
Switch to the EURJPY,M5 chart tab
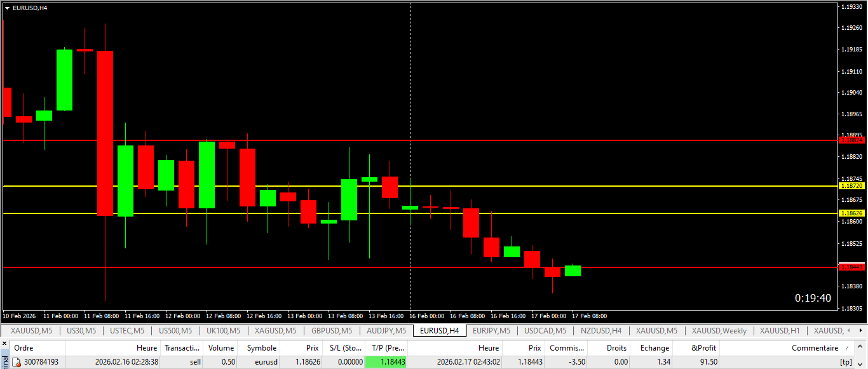[491, 331]
